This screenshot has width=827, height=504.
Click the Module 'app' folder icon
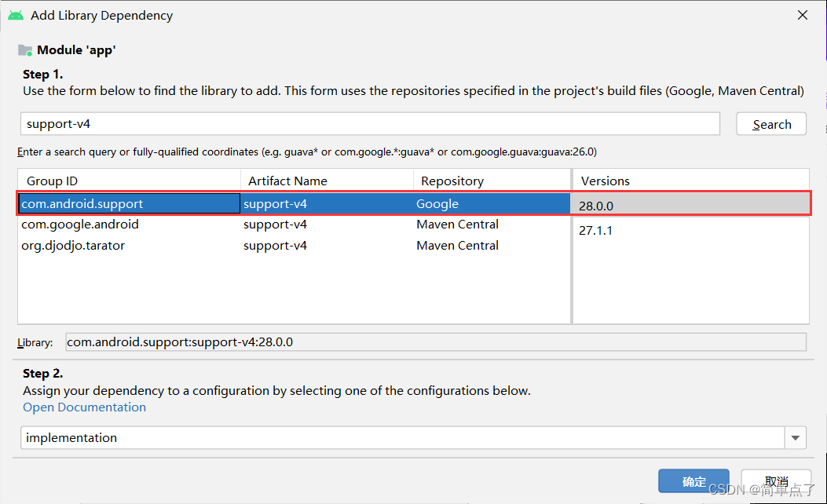pyautogui.click(x=24, y=49)
